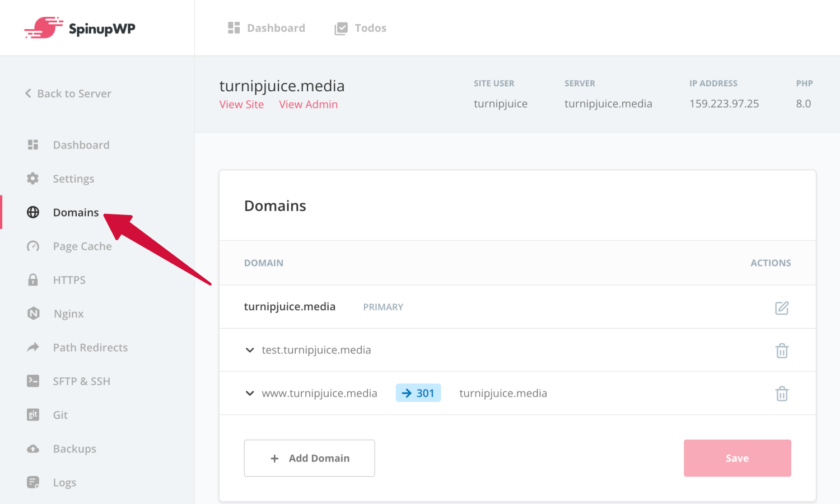The width and height of the screenshot is (840, 504).
Task: Go to Page Cache in the sidebar
Action: [82, 246]
